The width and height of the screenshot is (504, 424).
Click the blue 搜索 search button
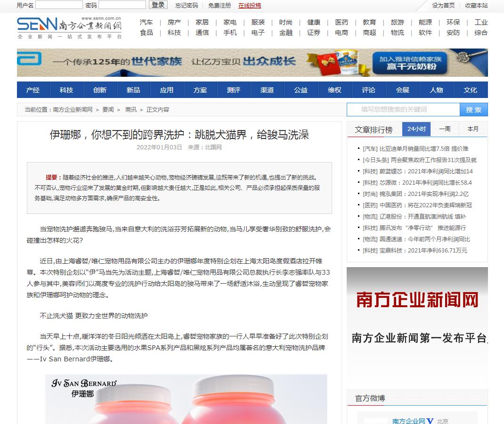(474, 110)
